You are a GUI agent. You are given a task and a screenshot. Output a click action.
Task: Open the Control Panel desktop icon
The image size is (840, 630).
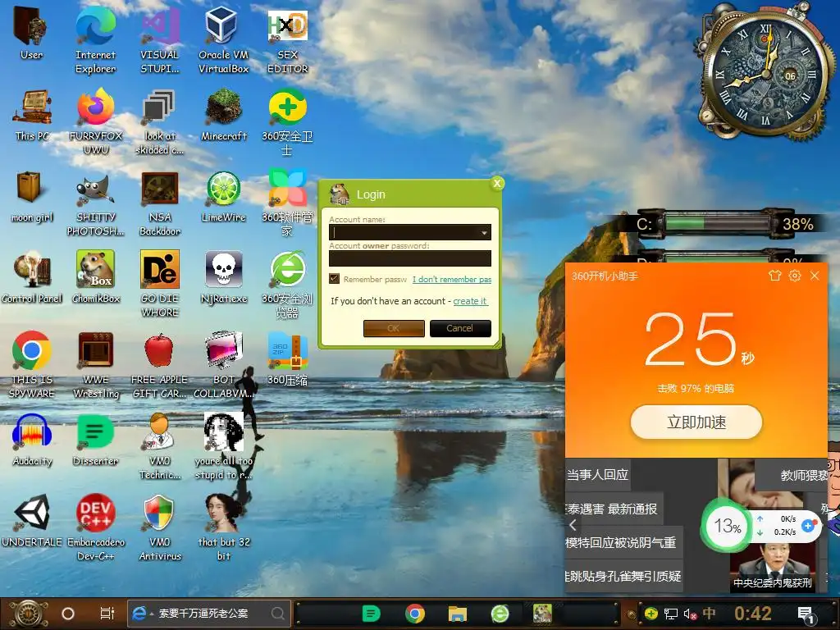(32, 277)
